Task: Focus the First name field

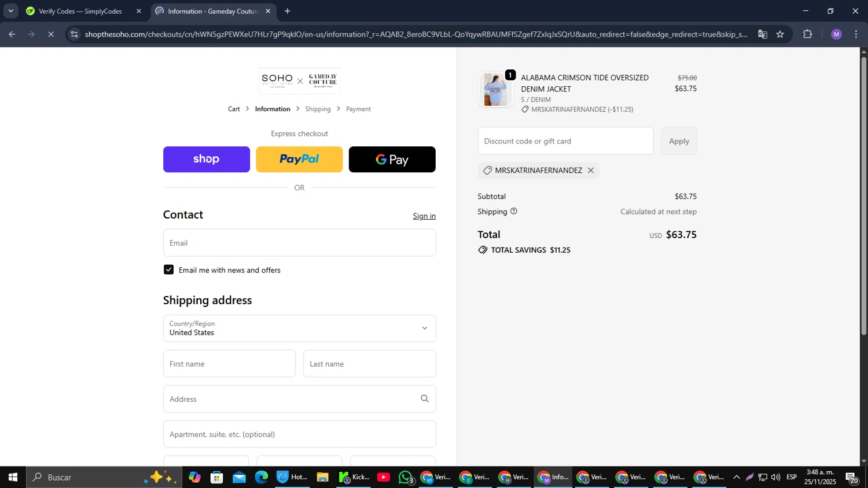Action: pos(229,364)
